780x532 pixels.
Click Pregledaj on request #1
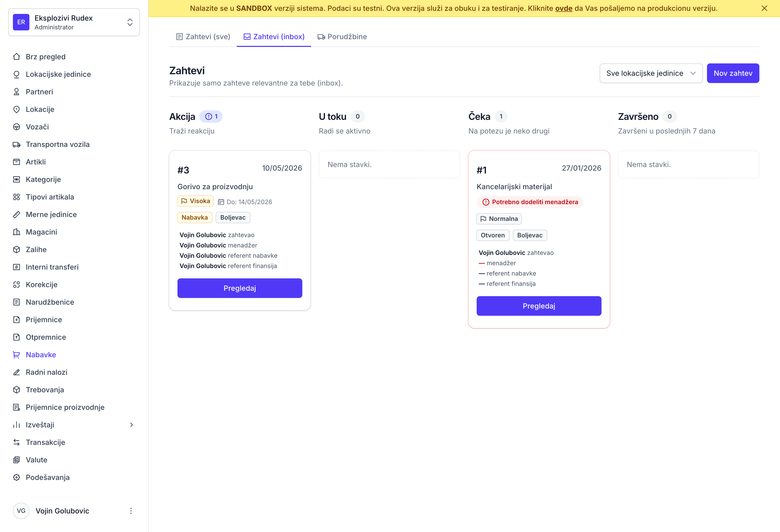click(x=539, y=306)
